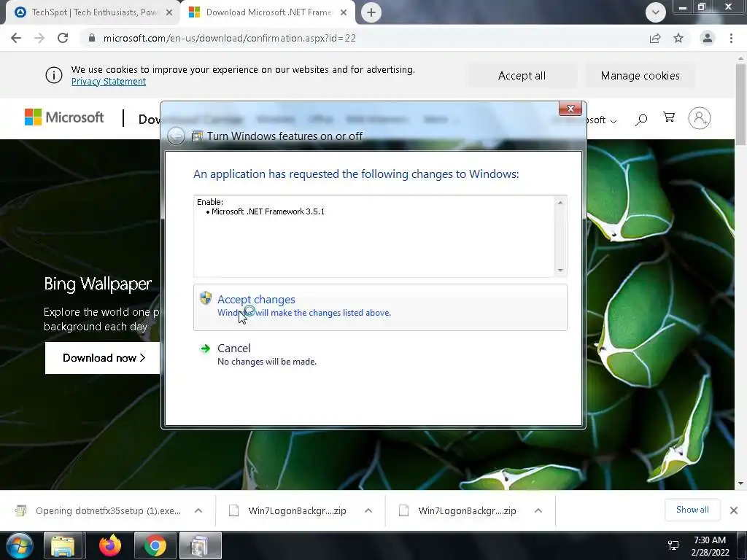Viewport: 747px width, 560px height.
Task: Expand options for dotnetfx35setup download
Action: [198, 511]
